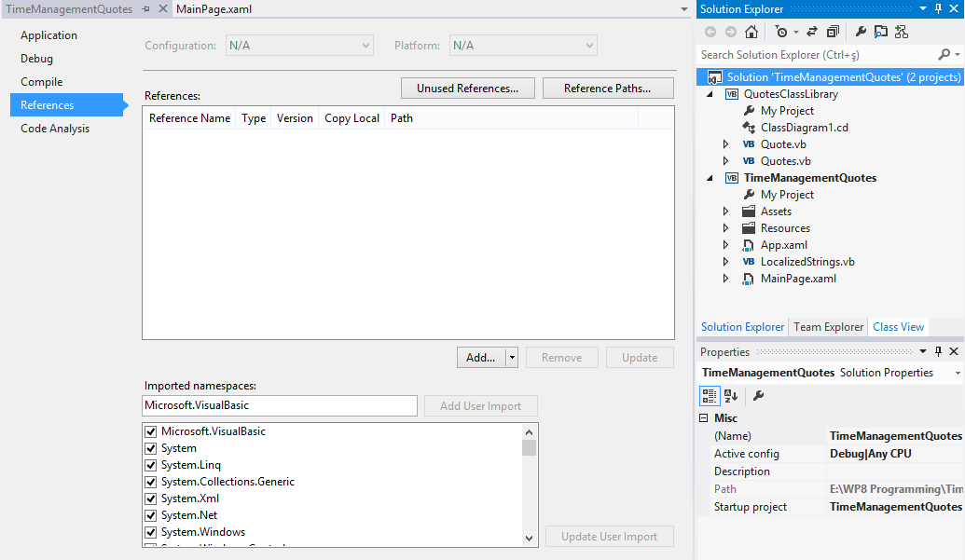Select the Solution 'TimeManagementQuotes' root node
The width and height of the screenshot is (965, 560).
click(830, 76)
